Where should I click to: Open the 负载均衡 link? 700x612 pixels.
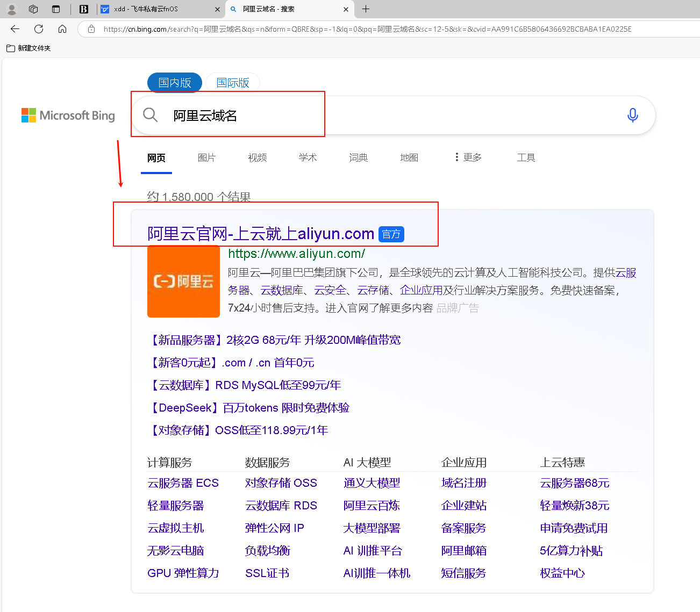click(x=268, y=551)
